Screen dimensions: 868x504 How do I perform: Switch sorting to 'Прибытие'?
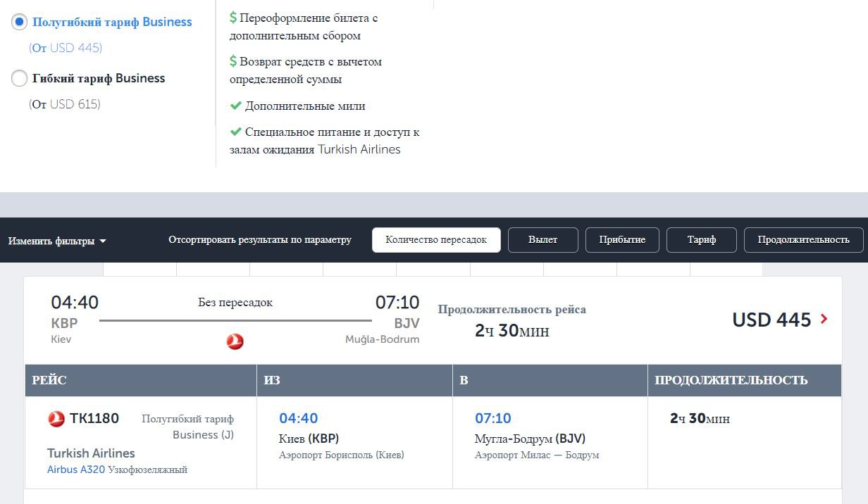click(622, 239)
